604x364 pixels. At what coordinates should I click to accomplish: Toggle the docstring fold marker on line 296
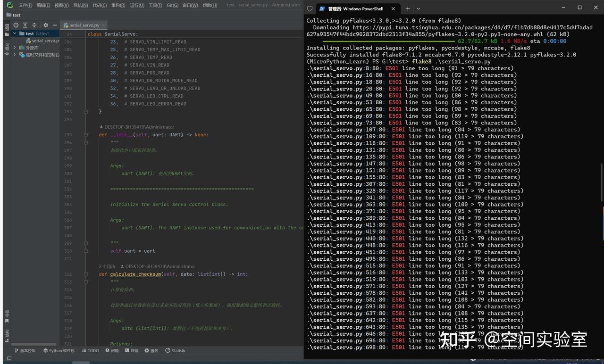coord(86,142)
